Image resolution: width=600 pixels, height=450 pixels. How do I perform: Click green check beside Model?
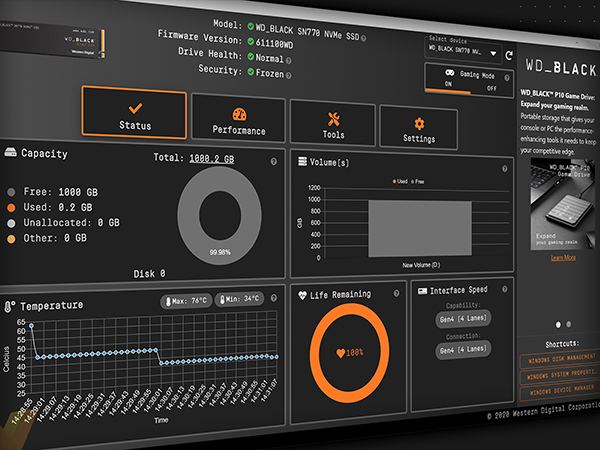pyautogui.click(x=251, y=26)
